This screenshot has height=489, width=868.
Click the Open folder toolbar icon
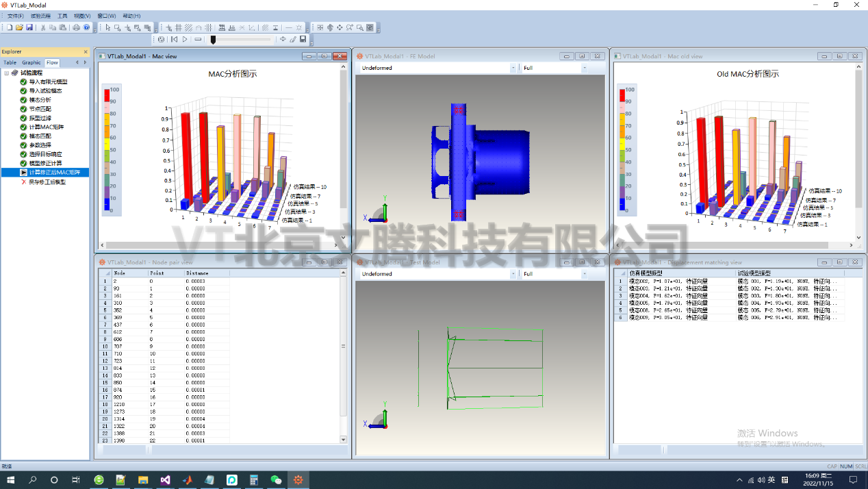pos(19,27)
